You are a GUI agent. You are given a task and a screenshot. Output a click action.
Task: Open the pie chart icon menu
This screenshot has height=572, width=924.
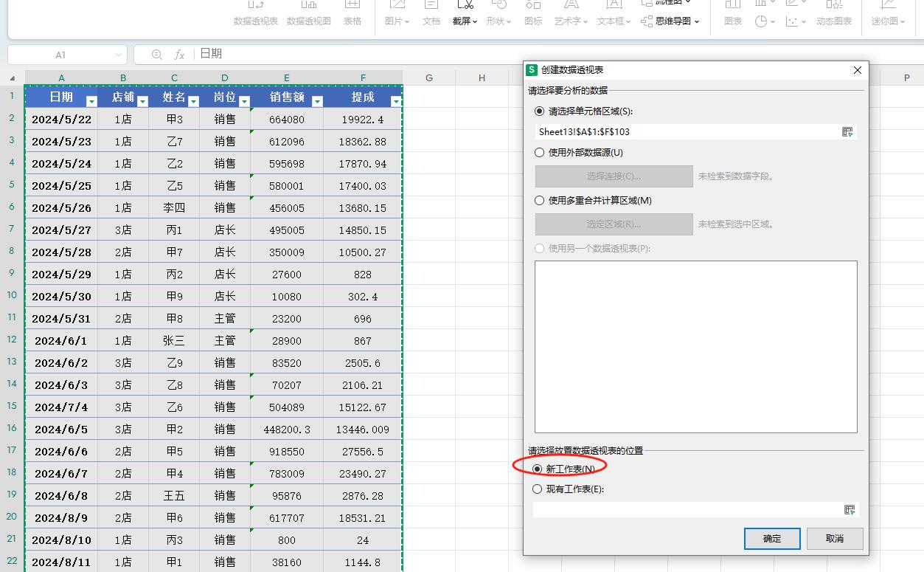point(765,21)
